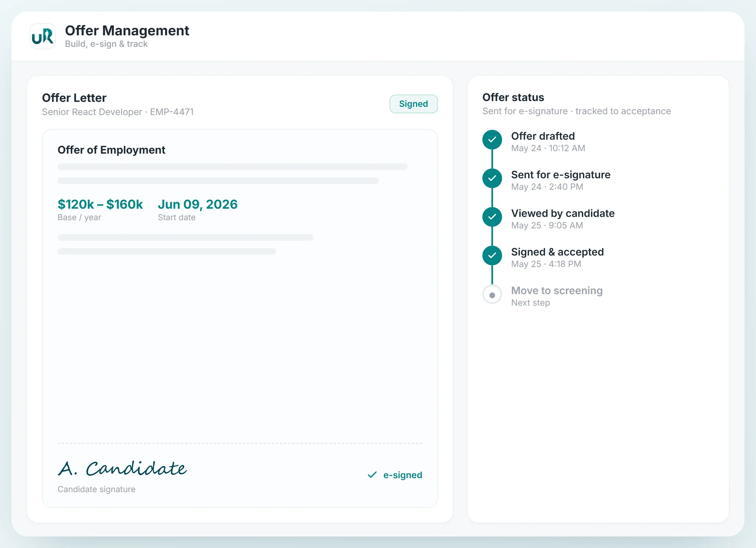The height and width of the screenshot is (548, 756).
Task: Click the 'Start date' label
Action: coord(177,217)
